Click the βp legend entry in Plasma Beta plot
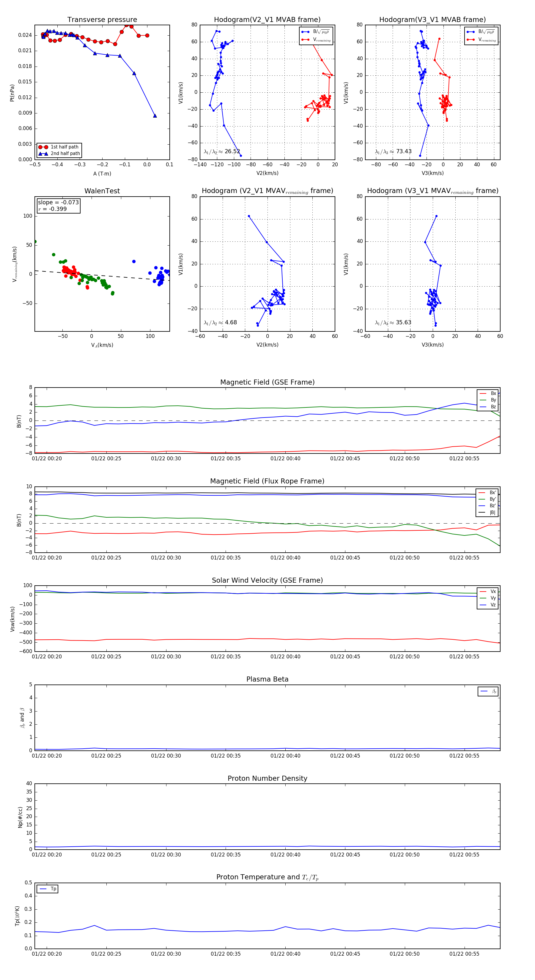The image size is (535, 980). (488, 691)
